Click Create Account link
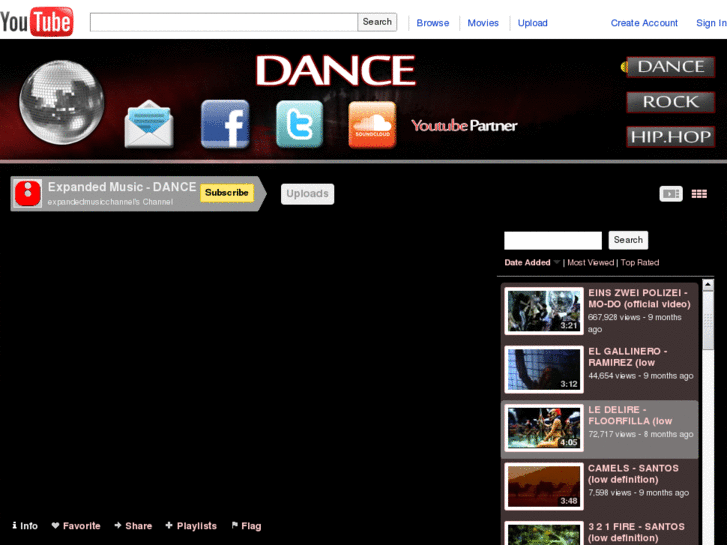Viewport: 727px width, 545px height. (644, 23)
